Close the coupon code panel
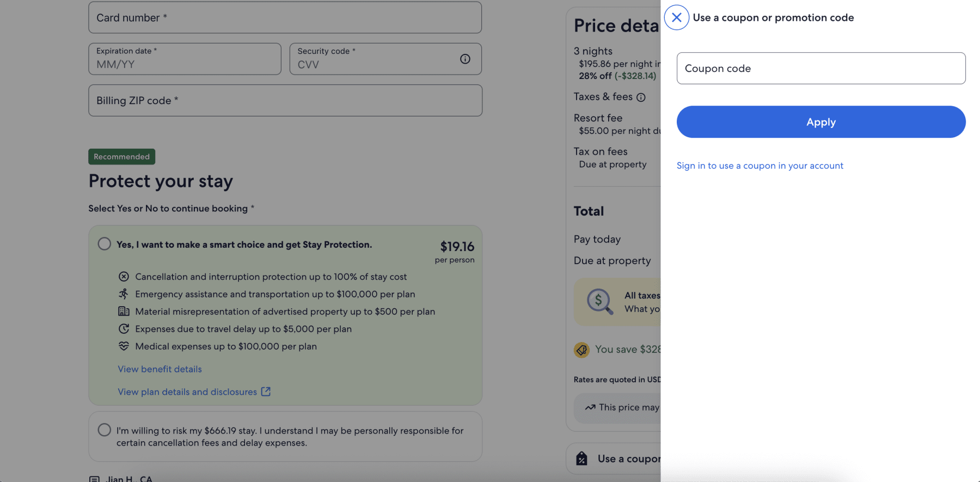Viewport: 980px width, 482px height. point(676,17)
